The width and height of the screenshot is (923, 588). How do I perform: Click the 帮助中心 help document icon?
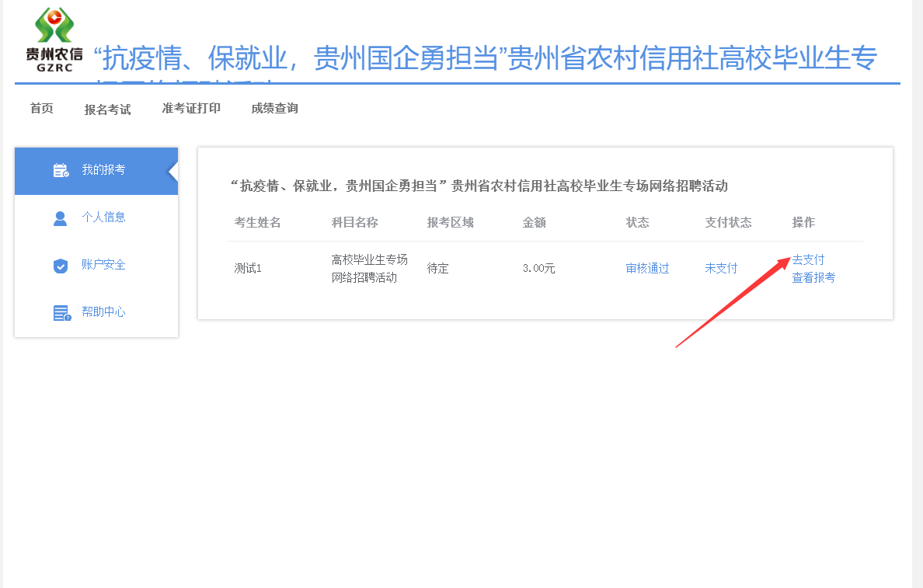coord(61,313)
